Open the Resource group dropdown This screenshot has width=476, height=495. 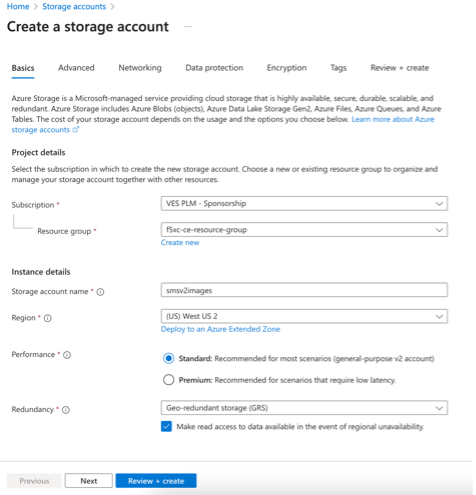304,230
